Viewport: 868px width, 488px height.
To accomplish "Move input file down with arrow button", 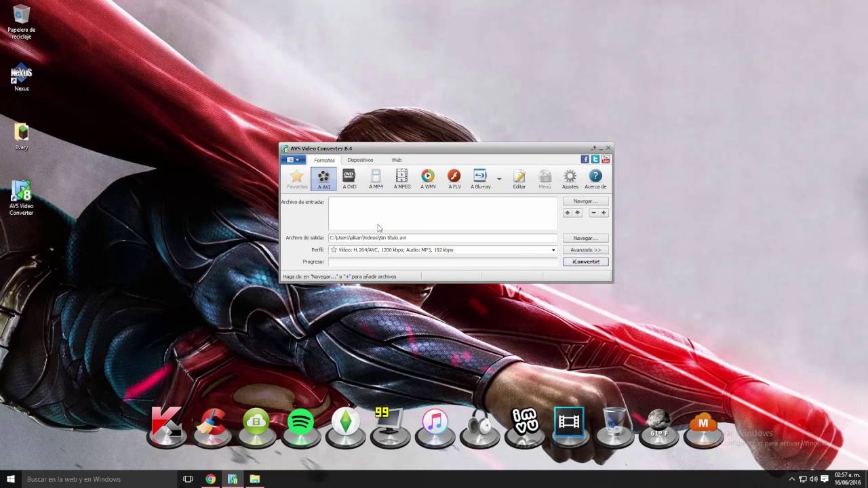I will click(x=578, y=213).
